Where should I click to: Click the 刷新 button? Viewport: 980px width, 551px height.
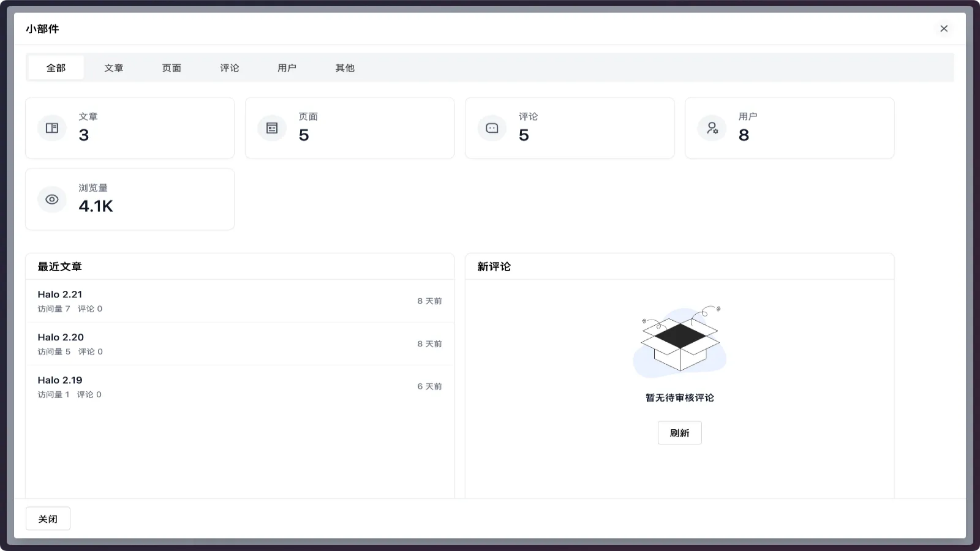pos(680,433)
